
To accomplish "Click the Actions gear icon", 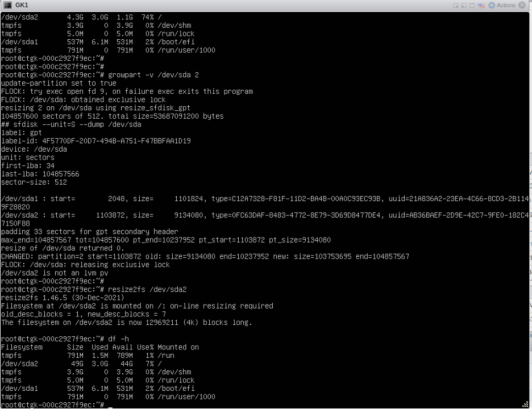I will pos(492,5).
